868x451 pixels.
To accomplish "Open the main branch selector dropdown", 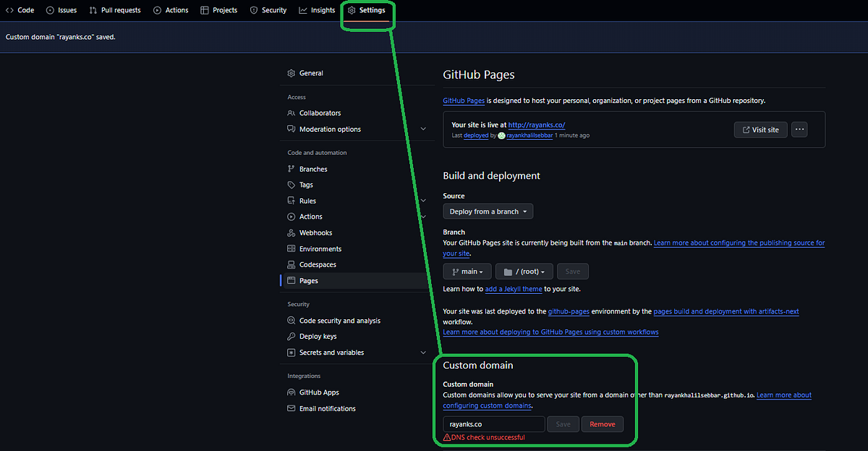I will click(x=467, y=271).
